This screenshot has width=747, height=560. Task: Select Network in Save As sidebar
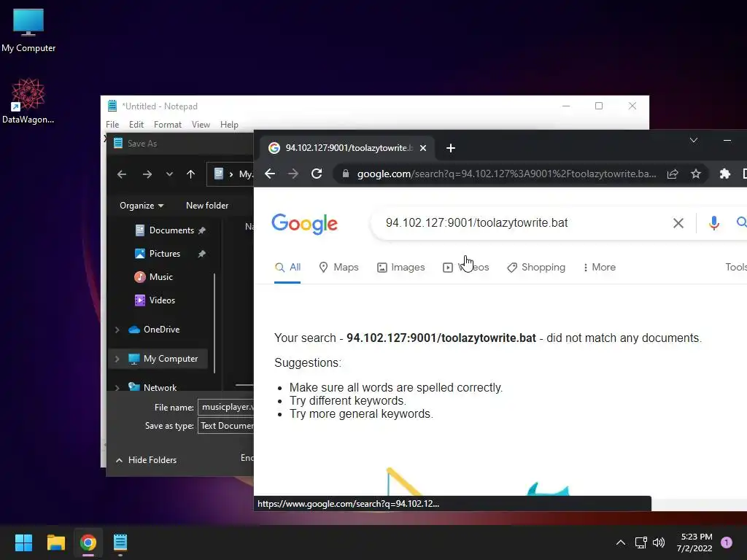coord(152,388)
